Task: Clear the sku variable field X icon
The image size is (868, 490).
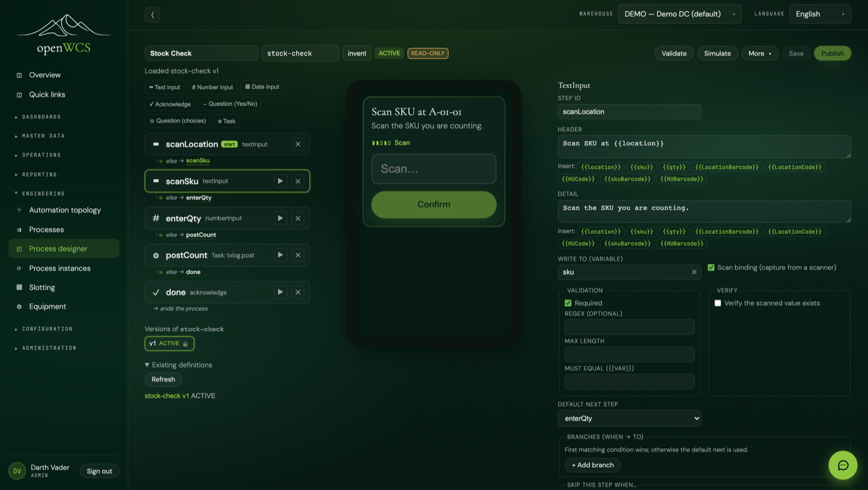Action: pos(694,272)
